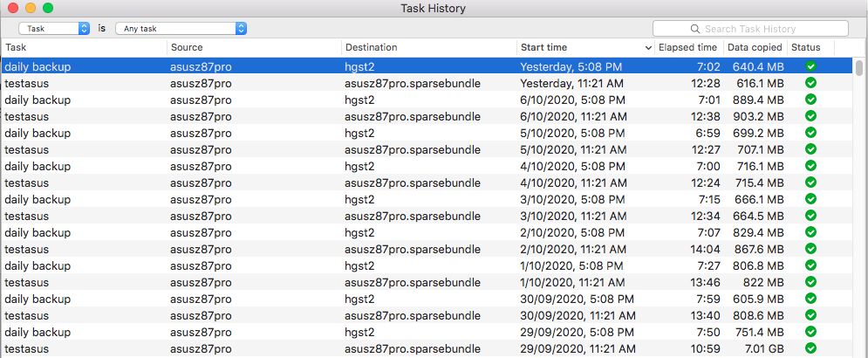868x358 pixels.
Task: Click green status checkmark for yesterday's daily backup
Action: (x=811, y=66)
